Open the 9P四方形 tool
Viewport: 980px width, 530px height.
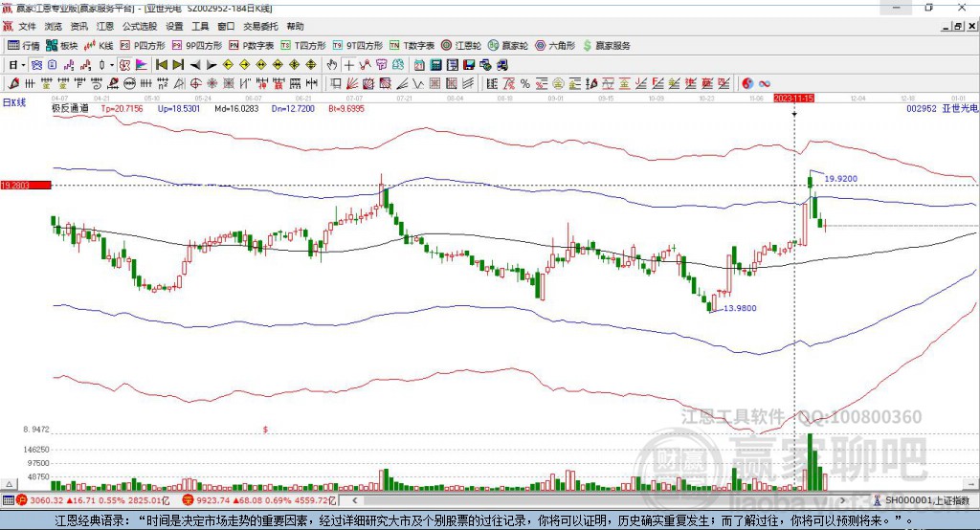click(197, 46)
